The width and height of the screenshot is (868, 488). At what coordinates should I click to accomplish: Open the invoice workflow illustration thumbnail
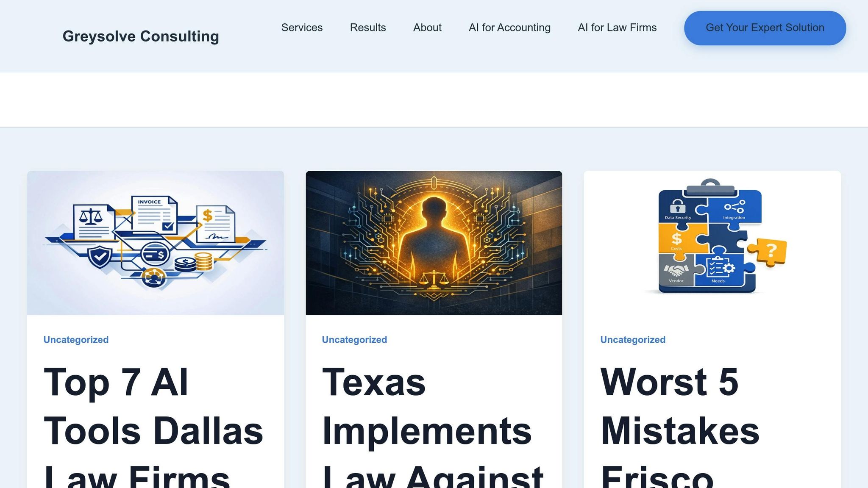(x=156, y=243)
